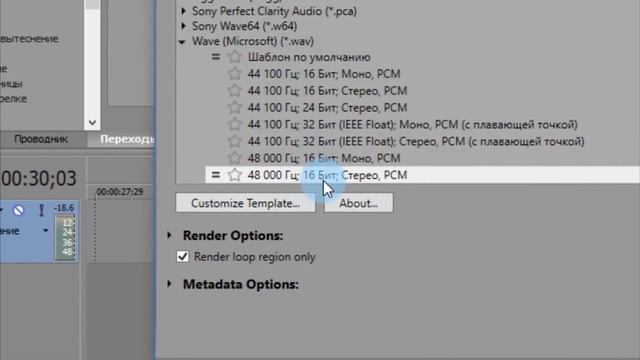
Task: Select '44 100 Гц; 24 Бит; Стерео, PCM' template
Action: pos(327,107)
